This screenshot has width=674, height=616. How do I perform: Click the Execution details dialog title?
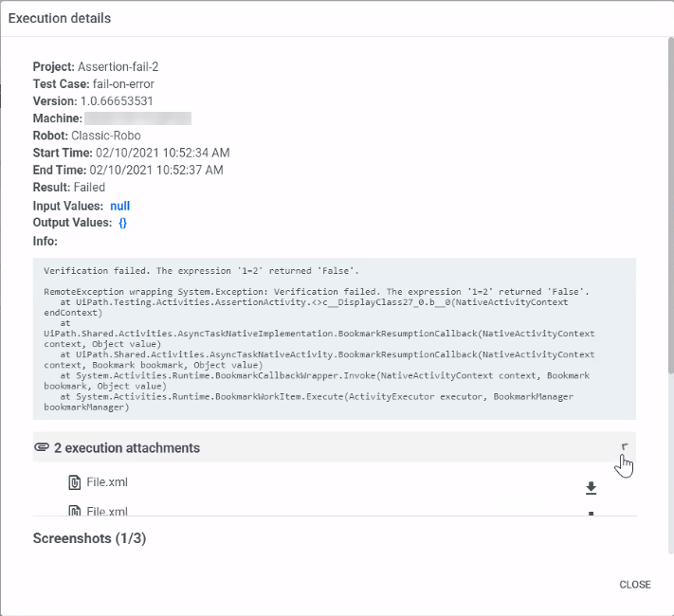[60, 18]
